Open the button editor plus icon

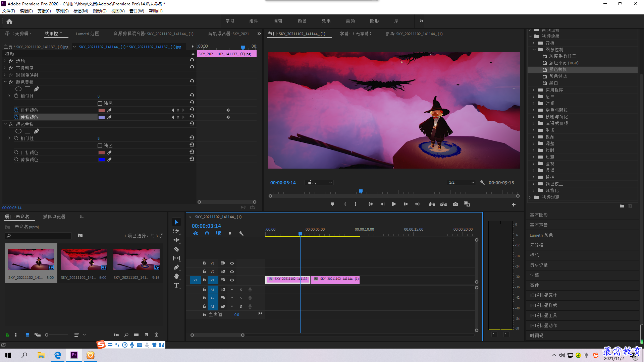click(514, 204)
